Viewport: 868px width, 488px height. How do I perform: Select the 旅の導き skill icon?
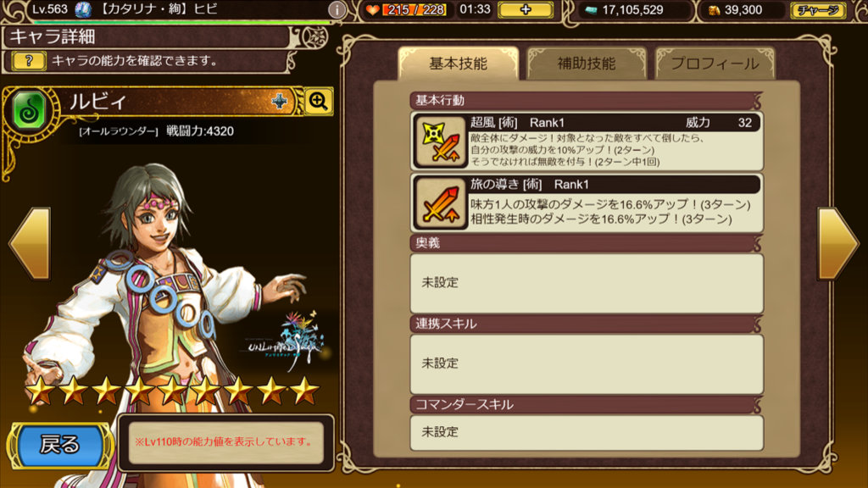pos(441,203)
